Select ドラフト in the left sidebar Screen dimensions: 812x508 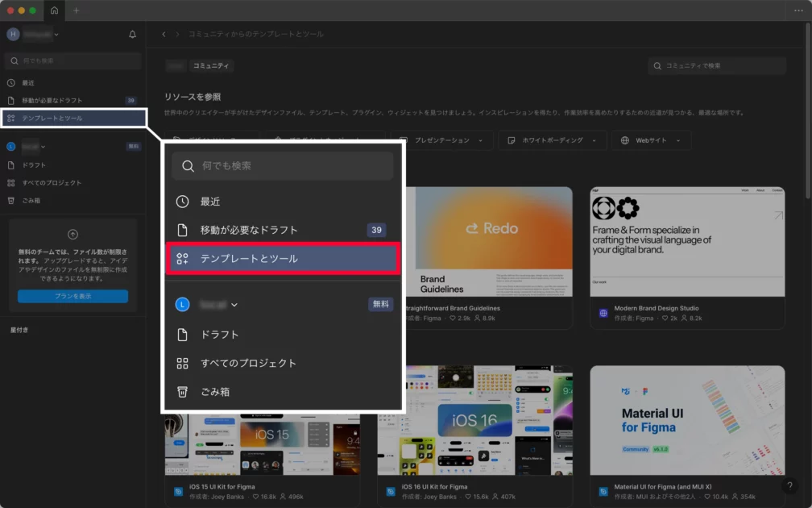pos(34,165)
